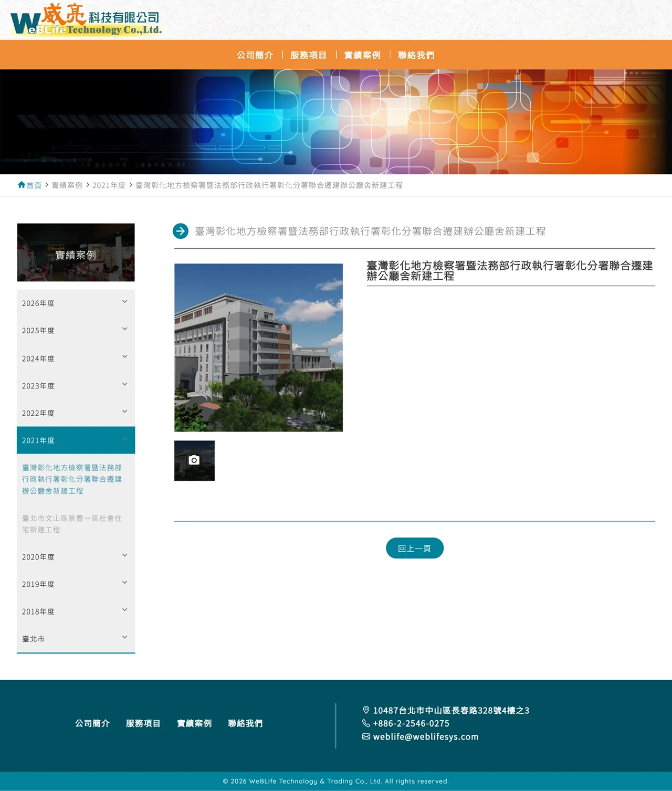Expand the 2024年度 chevron
Screen dimensions: 672x791
point(125,357)
